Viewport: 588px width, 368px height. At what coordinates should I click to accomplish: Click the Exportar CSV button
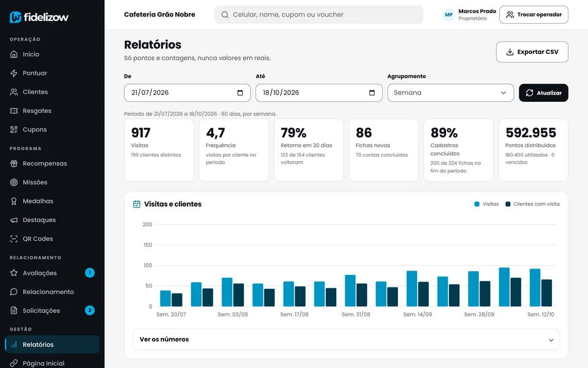click(x=532, y=52)
